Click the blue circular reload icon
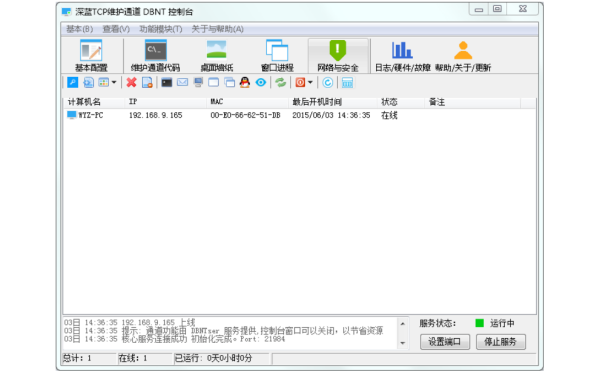 pos(328,82)
